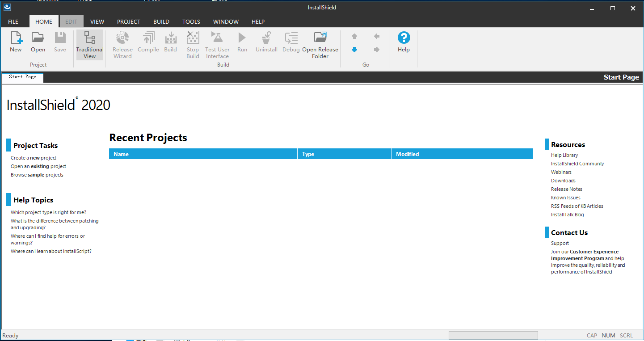
Task: Click the status bar progress area
Action: pos(493,335)
